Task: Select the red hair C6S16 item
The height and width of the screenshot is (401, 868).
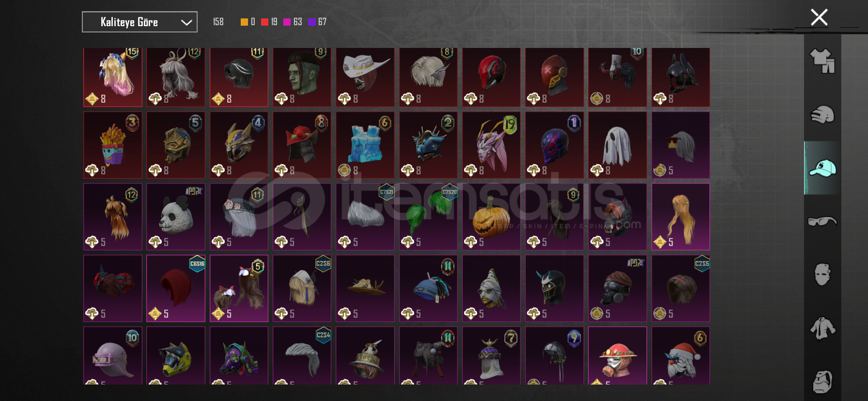Action: pyautogui.click(x=176, y=288)
